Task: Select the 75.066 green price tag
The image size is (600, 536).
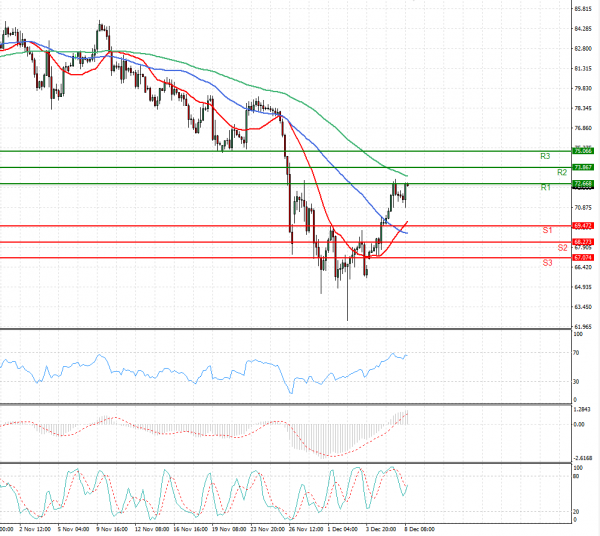Action: (x=583, y=151)
